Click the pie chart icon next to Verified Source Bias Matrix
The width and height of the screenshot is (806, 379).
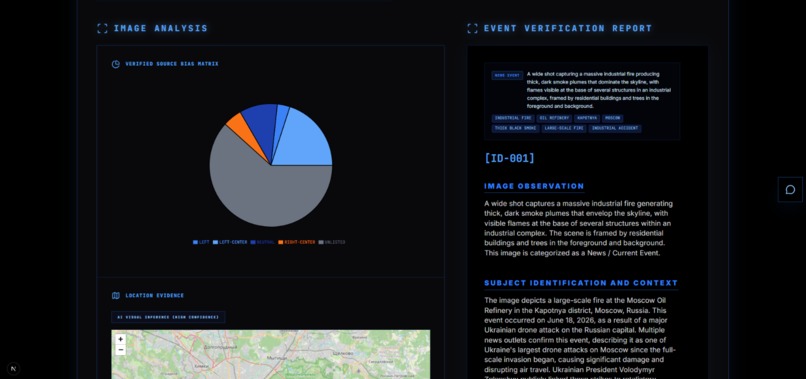[116, 64]
